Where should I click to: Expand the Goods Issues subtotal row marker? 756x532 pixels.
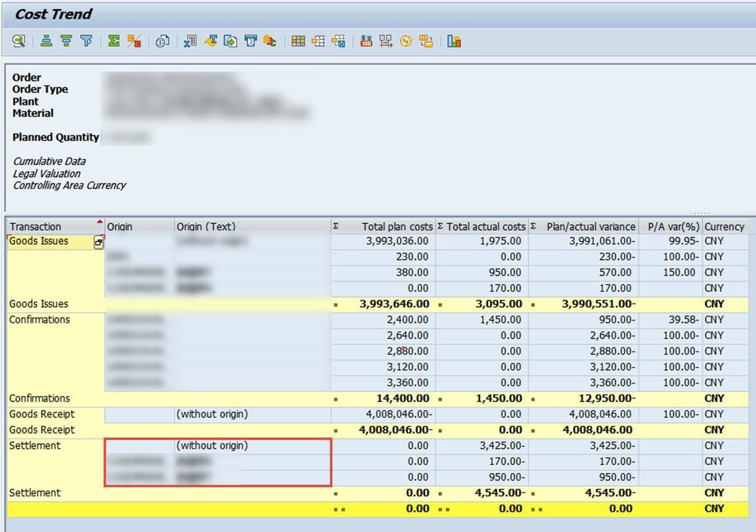coord(336,305)
